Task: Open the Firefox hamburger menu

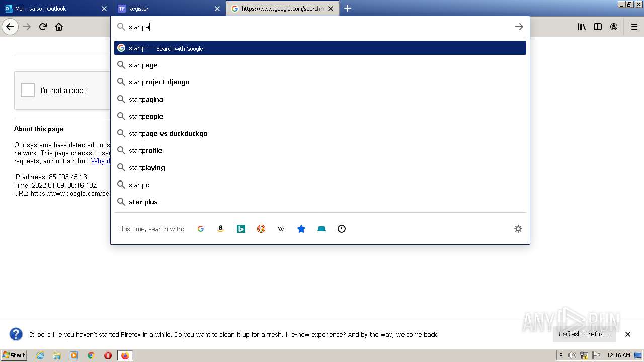Action: (x=634, y=27)
